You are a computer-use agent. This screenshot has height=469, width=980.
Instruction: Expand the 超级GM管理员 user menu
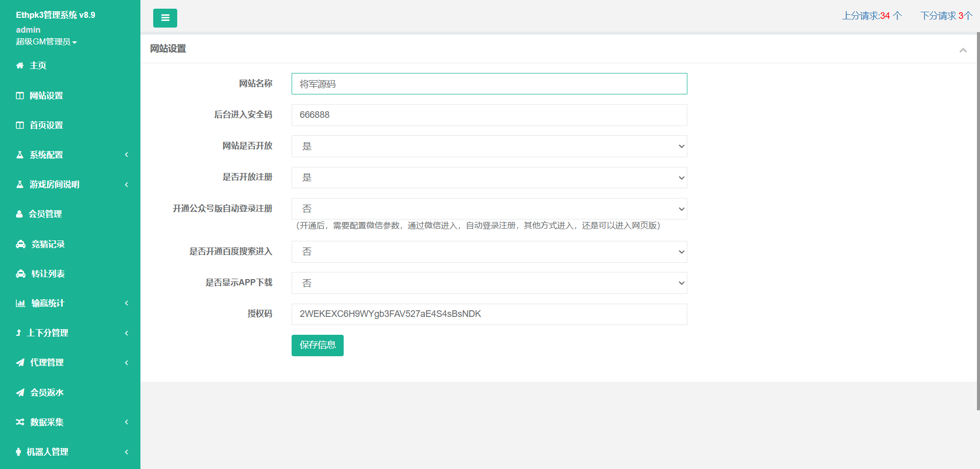click(x=46, y=42)
